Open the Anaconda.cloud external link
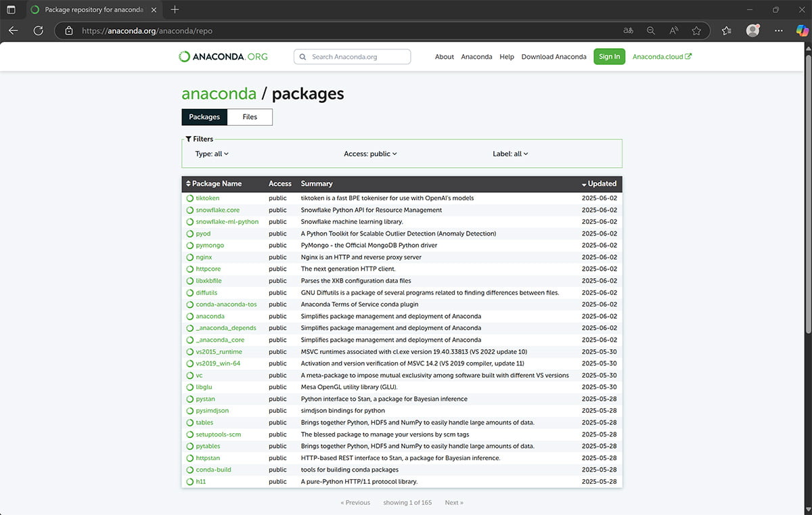 pos(662,57)
